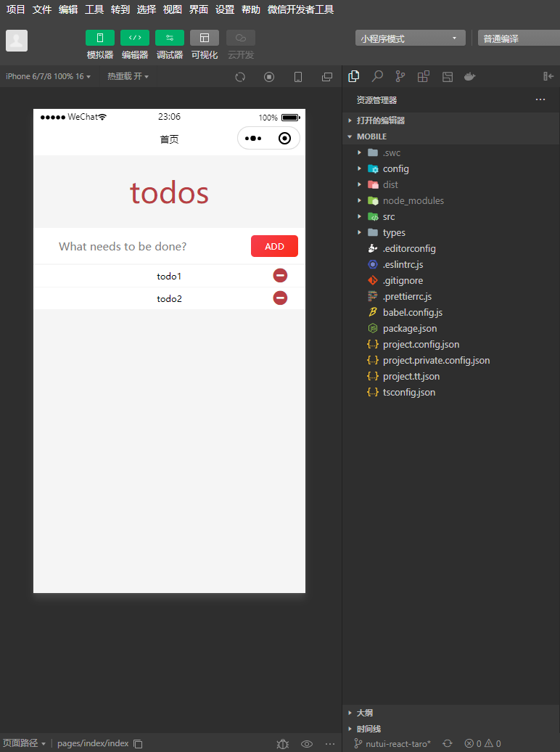Open the source control branch icon

pos(400,76)
